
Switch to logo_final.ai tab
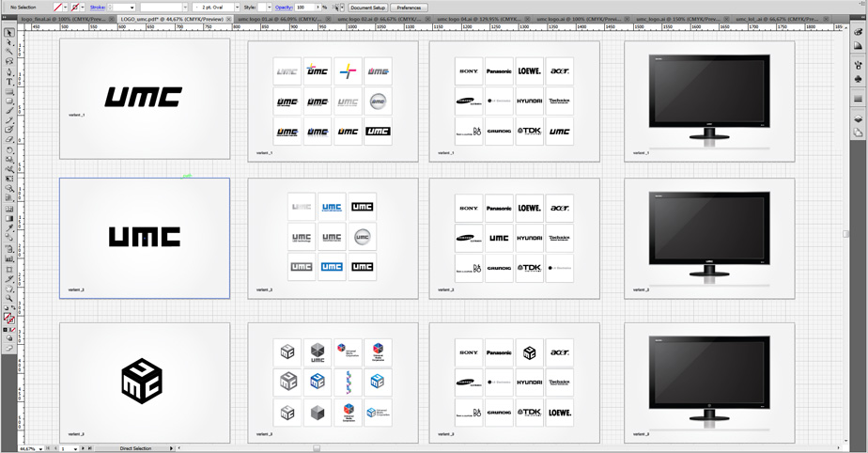(x=63, y=19)
